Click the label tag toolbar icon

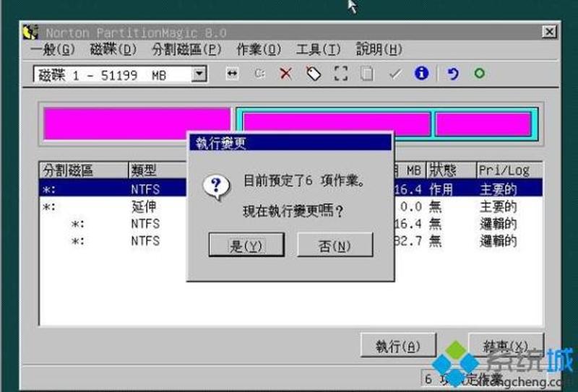(314, 74)
